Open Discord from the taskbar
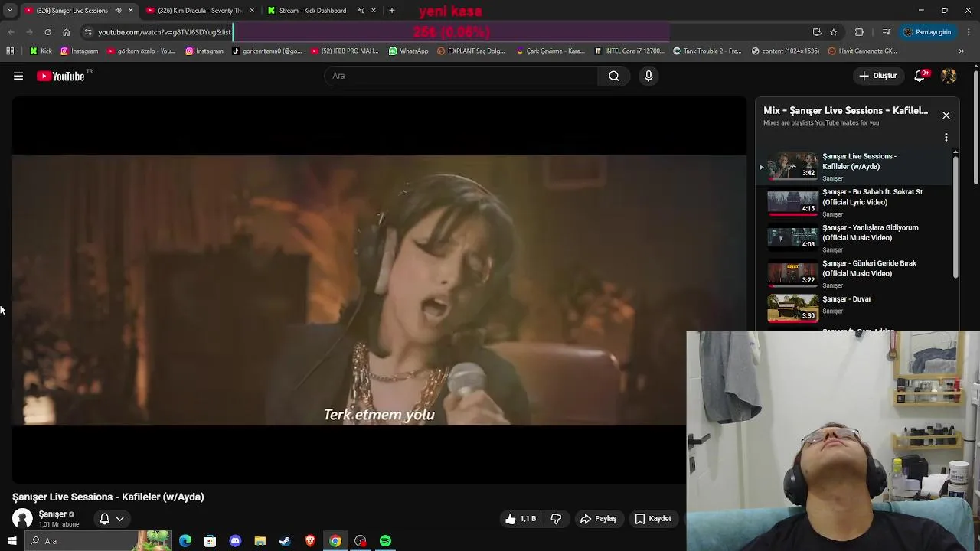 235,541
